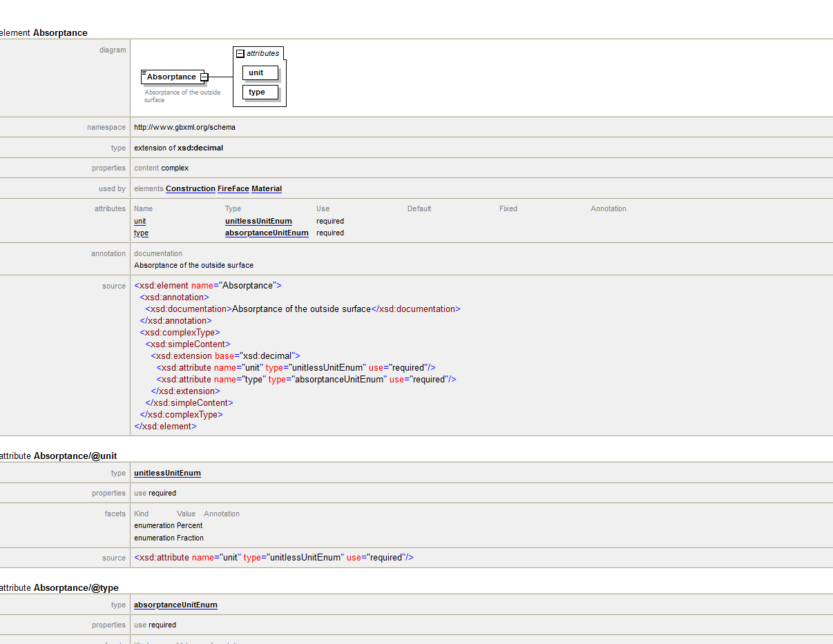
Task: Click the attributes group label in the diagram
Action: click(x=262, y=52)
